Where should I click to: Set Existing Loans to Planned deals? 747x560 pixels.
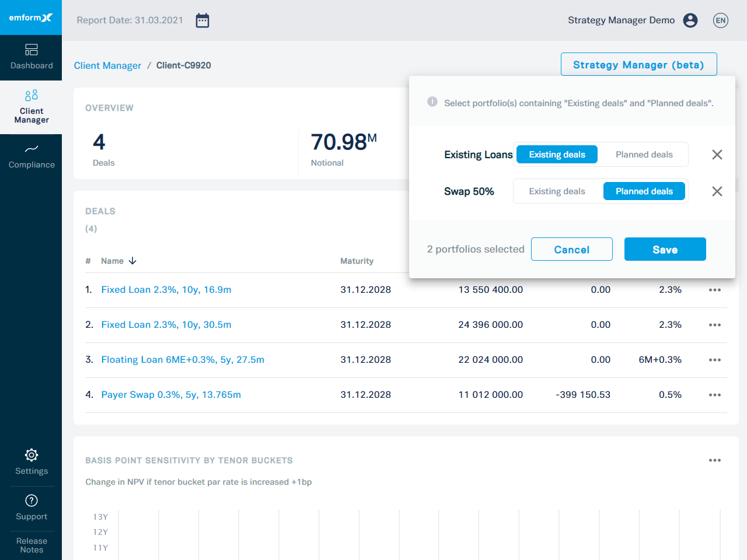(x=644, y=154)
